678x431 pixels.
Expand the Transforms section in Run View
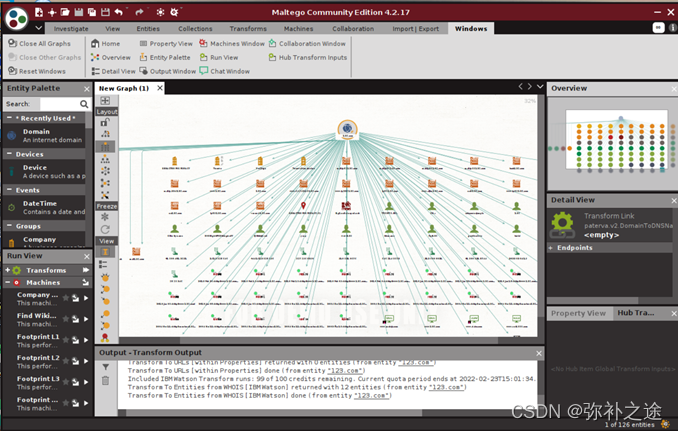[x=7, y=270]
